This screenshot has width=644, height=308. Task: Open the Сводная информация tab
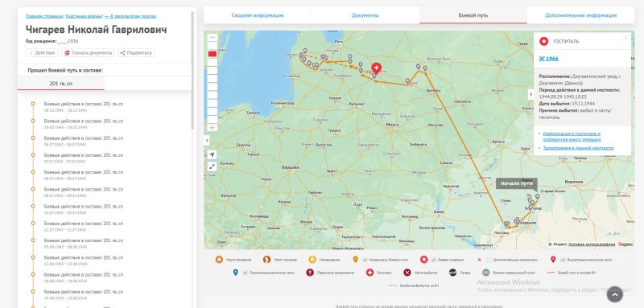[x=257, y=15]
